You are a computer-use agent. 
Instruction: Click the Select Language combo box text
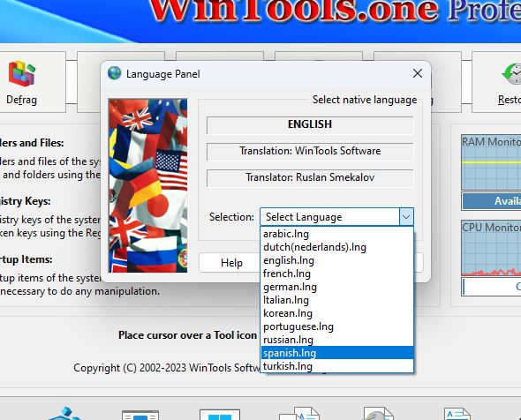click(304, 217)
